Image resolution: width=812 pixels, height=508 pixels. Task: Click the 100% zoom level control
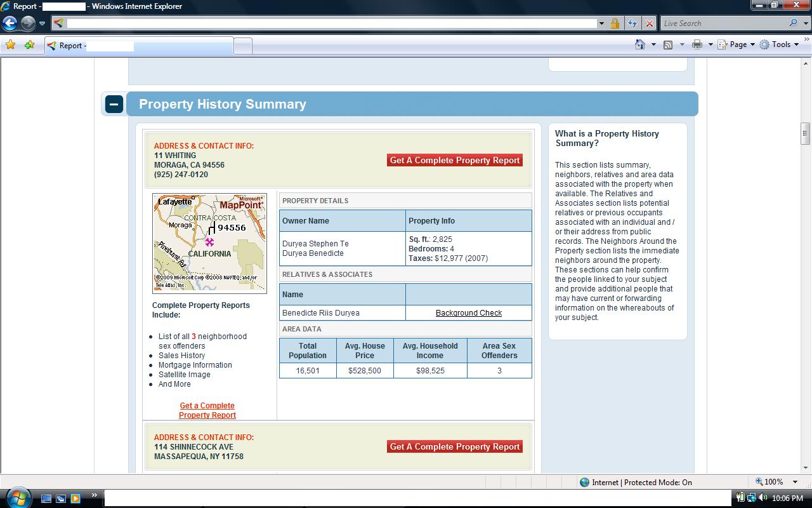click(x=769, y=482)
